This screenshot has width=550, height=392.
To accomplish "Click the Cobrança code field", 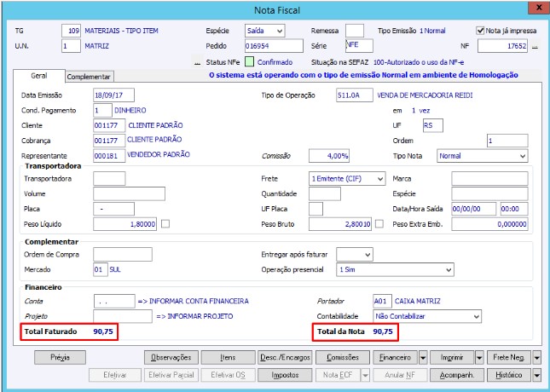I will point(109,141).
